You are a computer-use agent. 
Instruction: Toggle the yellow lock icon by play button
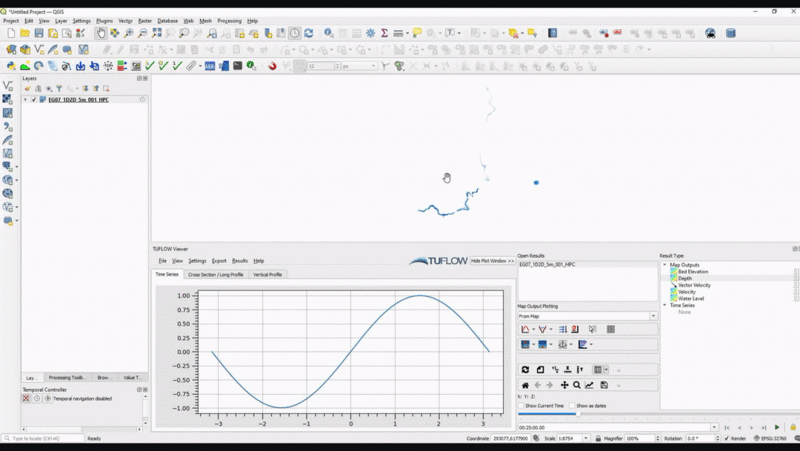(793, 428)
